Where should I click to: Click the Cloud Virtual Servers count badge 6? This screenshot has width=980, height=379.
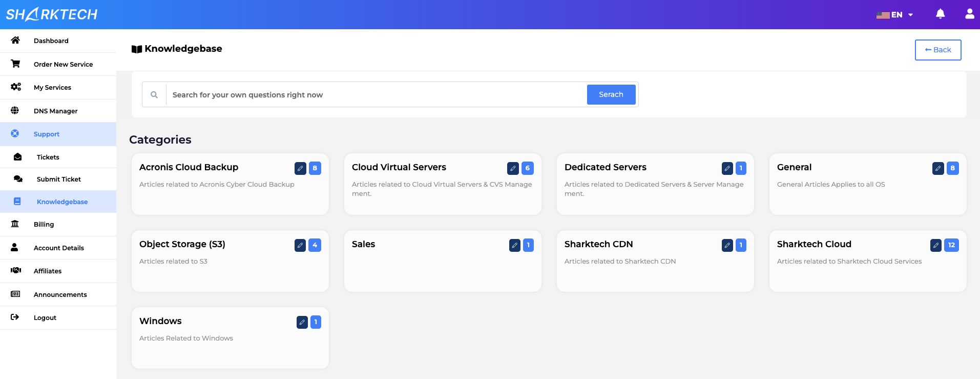point(528,168)
